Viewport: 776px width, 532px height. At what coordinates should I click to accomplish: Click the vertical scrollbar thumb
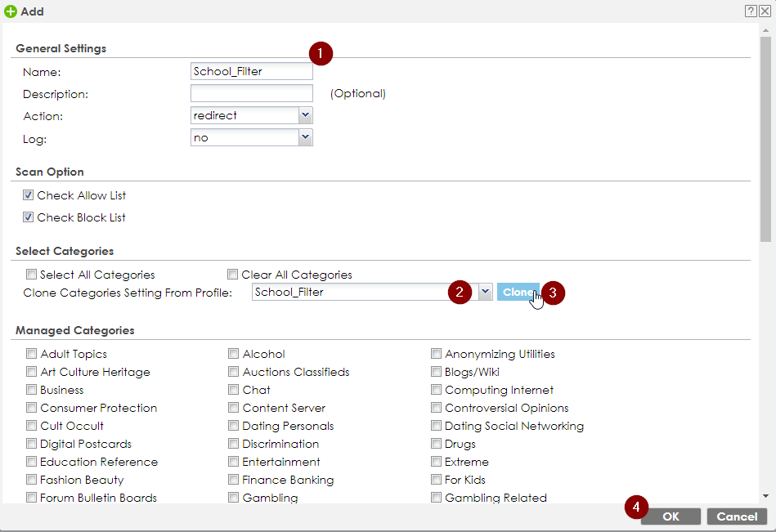click(765, 139)
